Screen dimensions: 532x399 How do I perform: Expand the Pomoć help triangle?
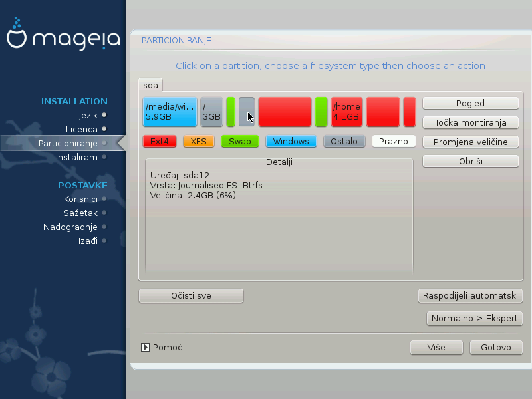click(x=145, y=347)
